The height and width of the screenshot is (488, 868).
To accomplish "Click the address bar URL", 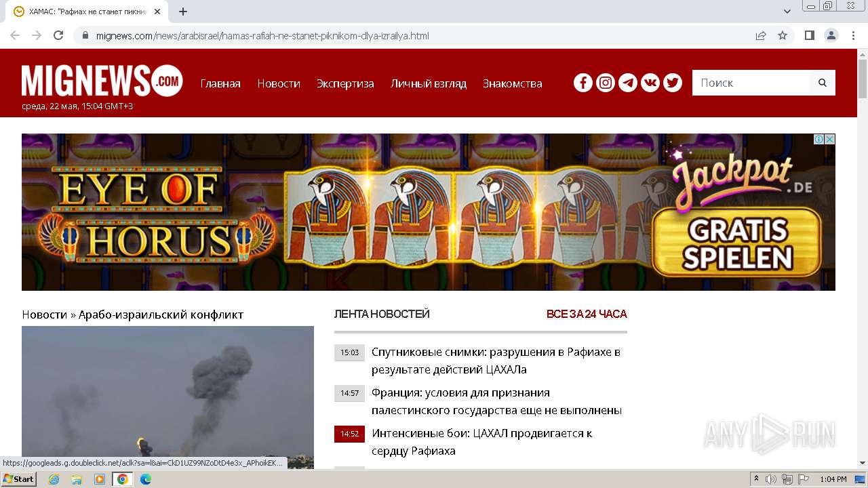I will click(x=262, y=36).
